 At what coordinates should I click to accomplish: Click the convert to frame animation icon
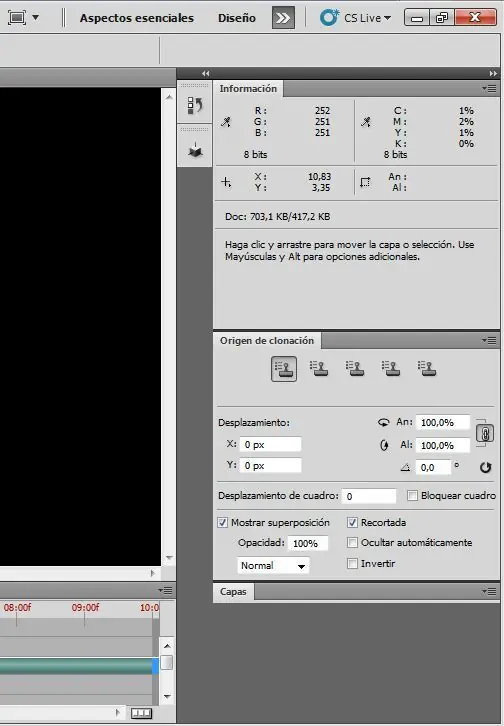(x=141, y=713)
